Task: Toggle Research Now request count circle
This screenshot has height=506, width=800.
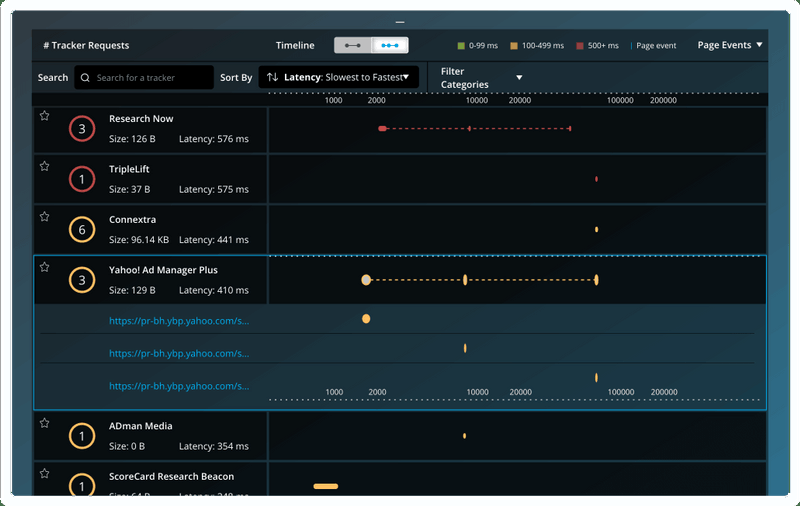Action: click(x=82, y=129)
